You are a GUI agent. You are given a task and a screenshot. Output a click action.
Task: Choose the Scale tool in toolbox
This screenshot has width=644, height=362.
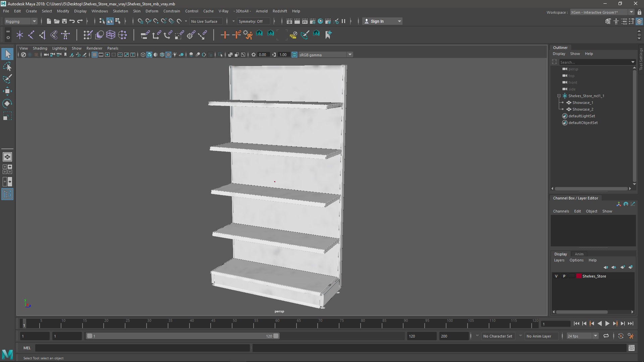click(x=7, y=116)
